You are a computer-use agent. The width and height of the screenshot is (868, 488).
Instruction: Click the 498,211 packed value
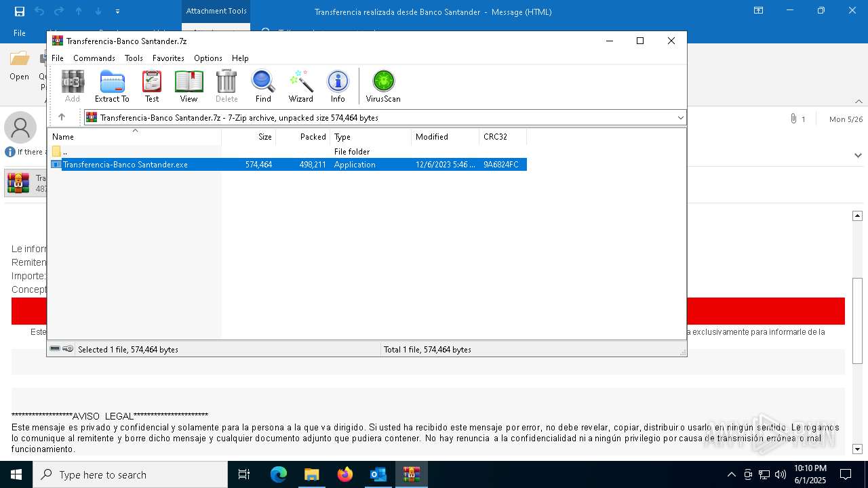313,165
